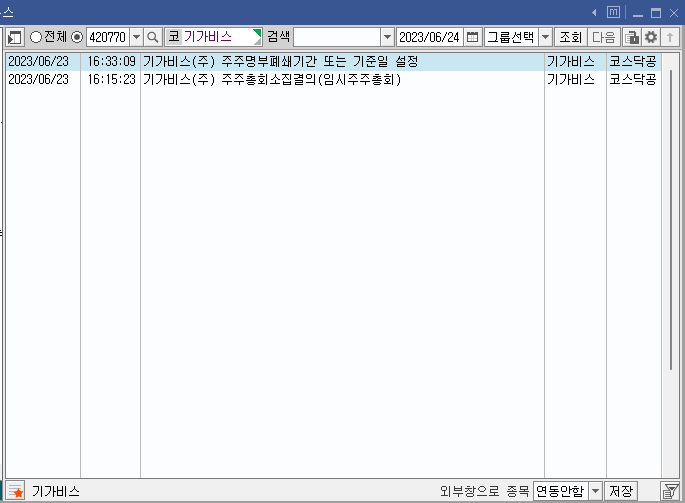Click the stock code field 420770
The height and width of the screenshot is (503, 685).
[108, 37]
